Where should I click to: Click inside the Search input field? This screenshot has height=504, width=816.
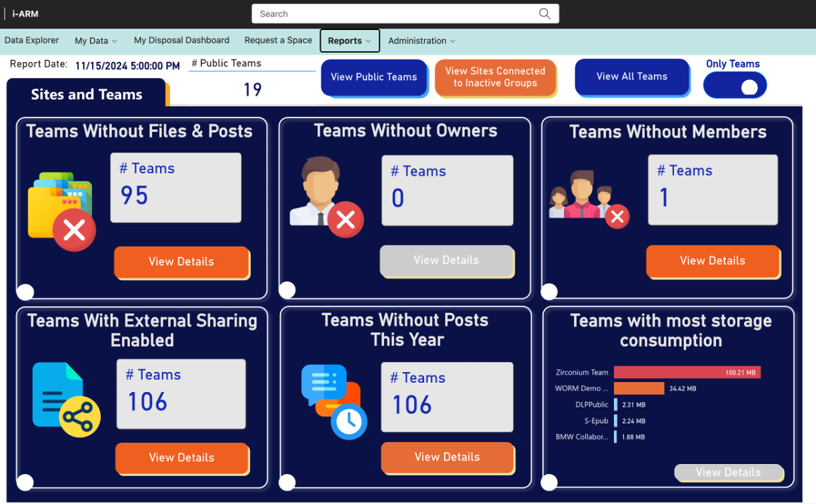[400, 13]
